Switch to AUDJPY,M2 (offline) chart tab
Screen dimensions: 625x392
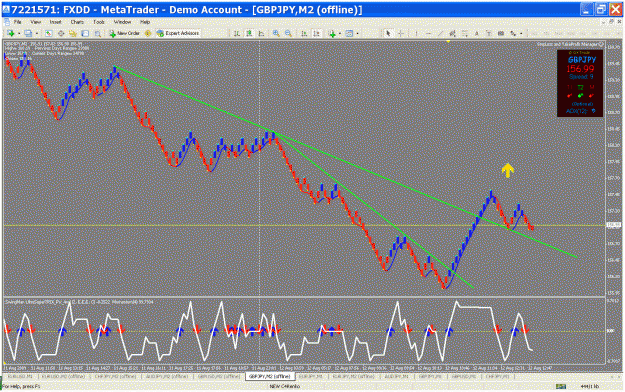[x=167, y=376]
